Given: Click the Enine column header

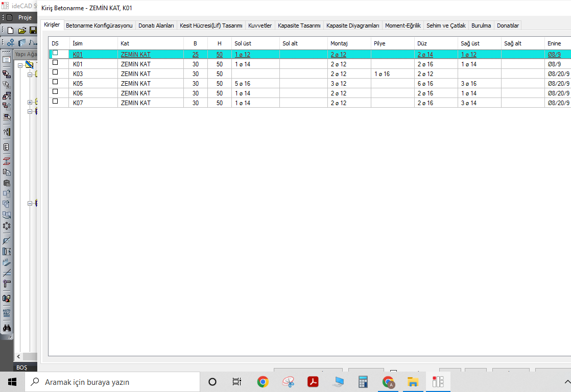Looking at the screenshot, I should [558, 43].
